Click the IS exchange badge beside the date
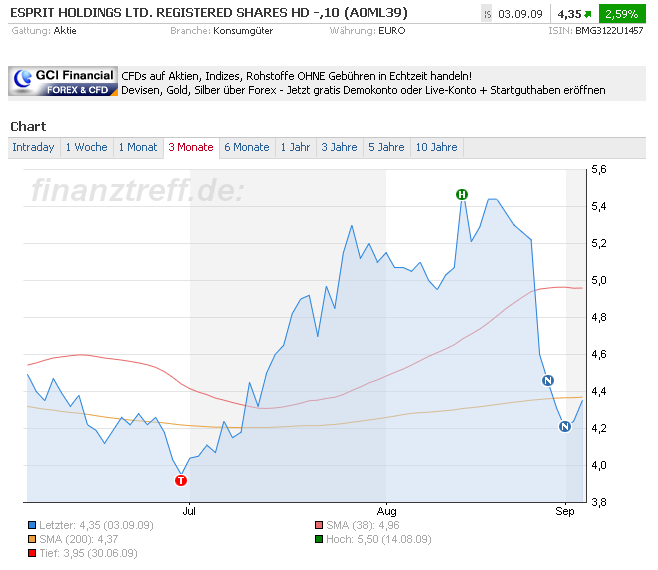Viewport: 658px width, 570px height. click(487, 14)
